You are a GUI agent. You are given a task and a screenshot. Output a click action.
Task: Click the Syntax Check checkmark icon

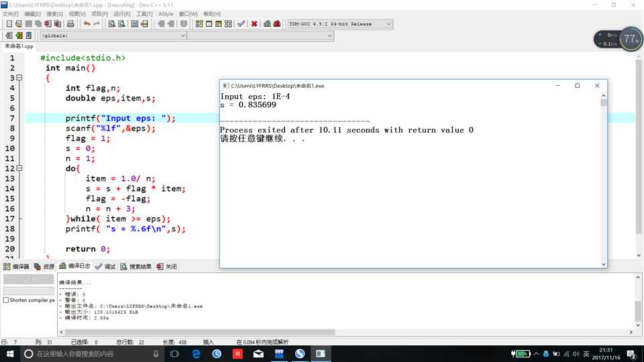241,24
